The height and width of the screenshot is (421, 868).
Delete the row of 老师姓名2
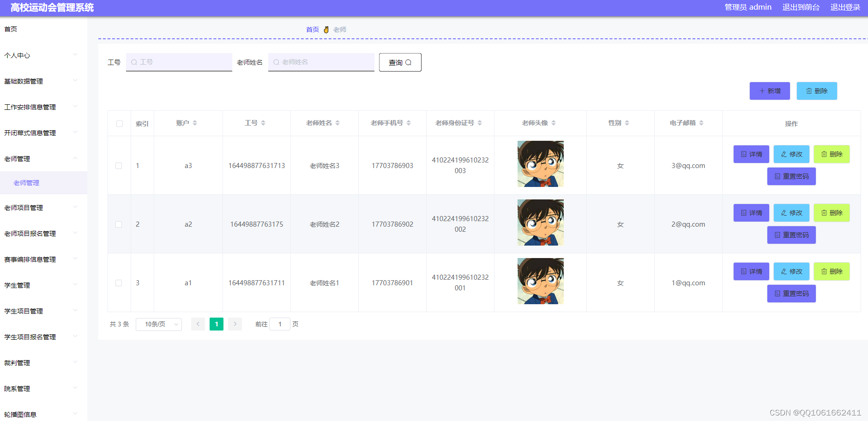pos(832,213)
